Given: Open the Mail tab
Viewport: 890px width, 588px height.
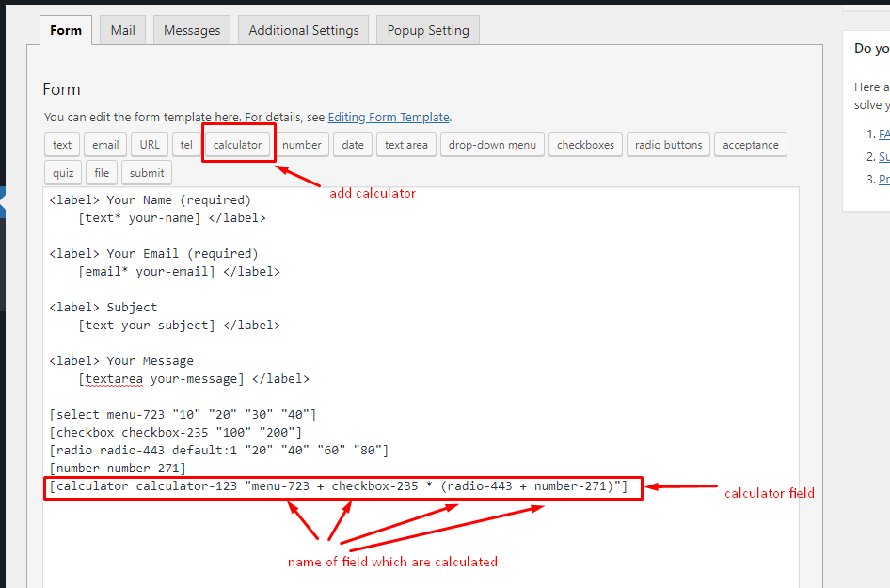Looking at the screenshot, I should pos(122,31).
